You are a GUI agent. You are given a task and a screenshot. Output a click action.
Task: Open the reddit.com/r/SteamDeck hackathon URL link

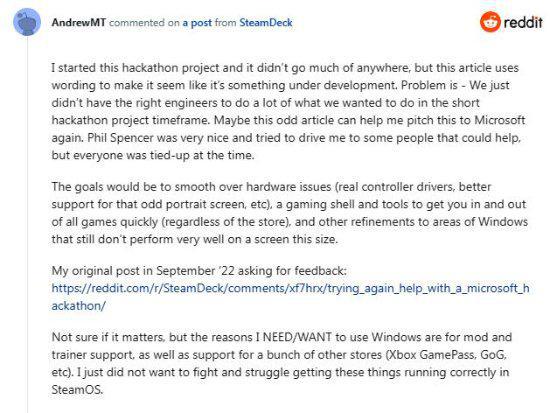coord(290,288)
